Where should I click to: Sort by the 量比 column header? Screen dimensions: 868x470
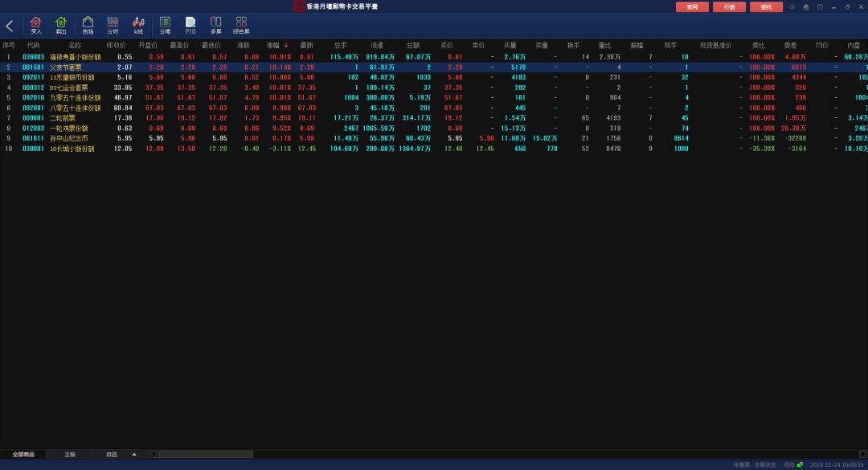tap(605, 46)
